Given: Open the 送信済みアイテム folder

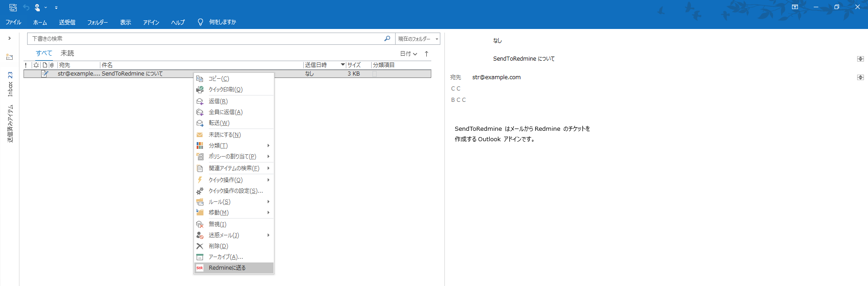Looking at the screenshot, I should pyautogui.click(x=10, y=124).
